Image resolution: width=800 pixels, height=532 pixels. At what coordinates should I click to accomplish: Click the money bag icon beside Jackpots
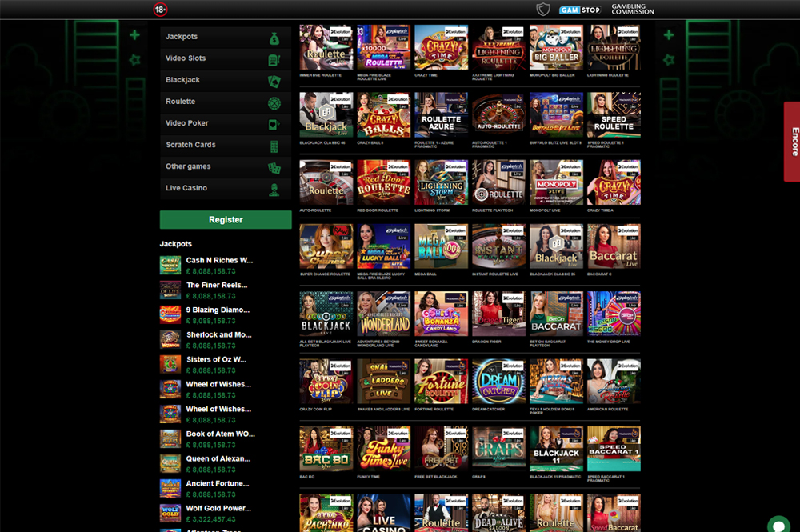coord(274,38)
